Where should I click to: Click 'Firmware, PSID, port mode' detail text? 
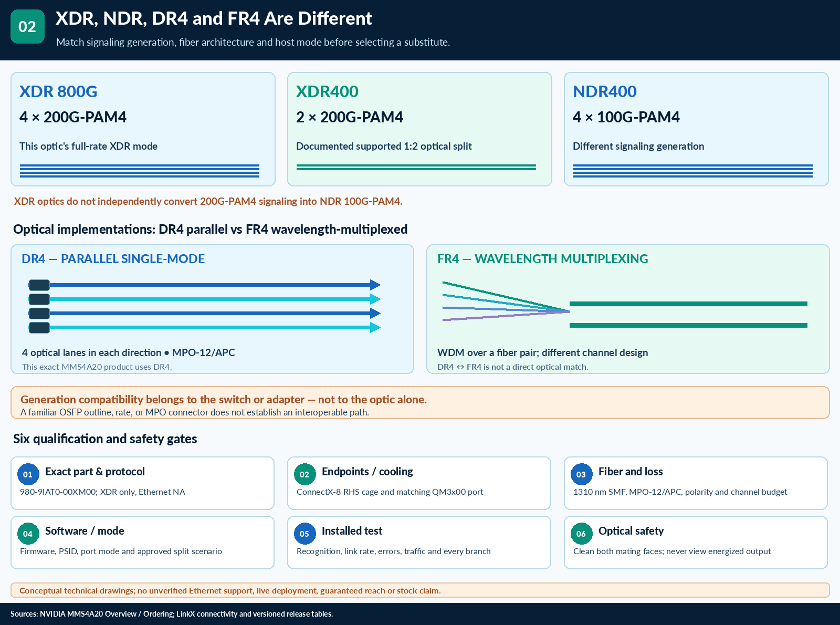pos(121,551)
